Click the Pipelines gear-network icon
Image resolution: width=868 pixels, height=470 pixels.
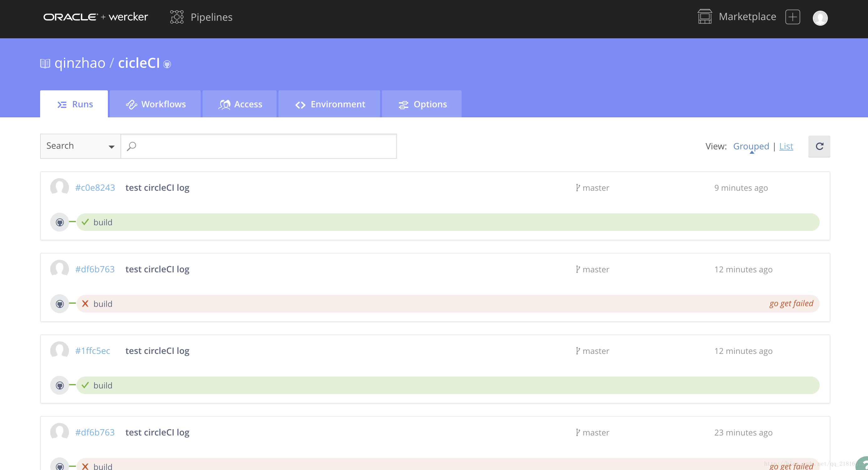pyautogui.click(x=177, y=17)
